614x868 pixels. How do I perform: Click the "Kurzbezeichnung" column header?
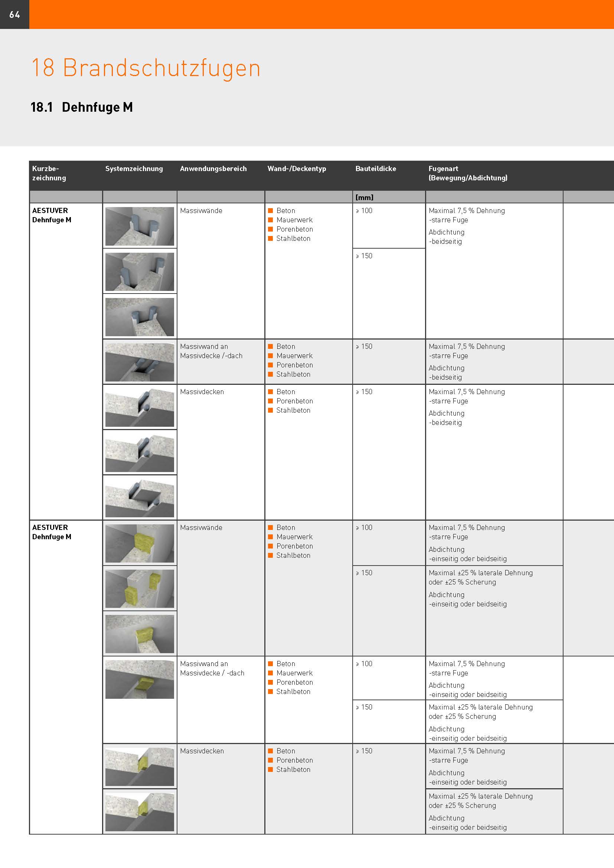[49, 173]
